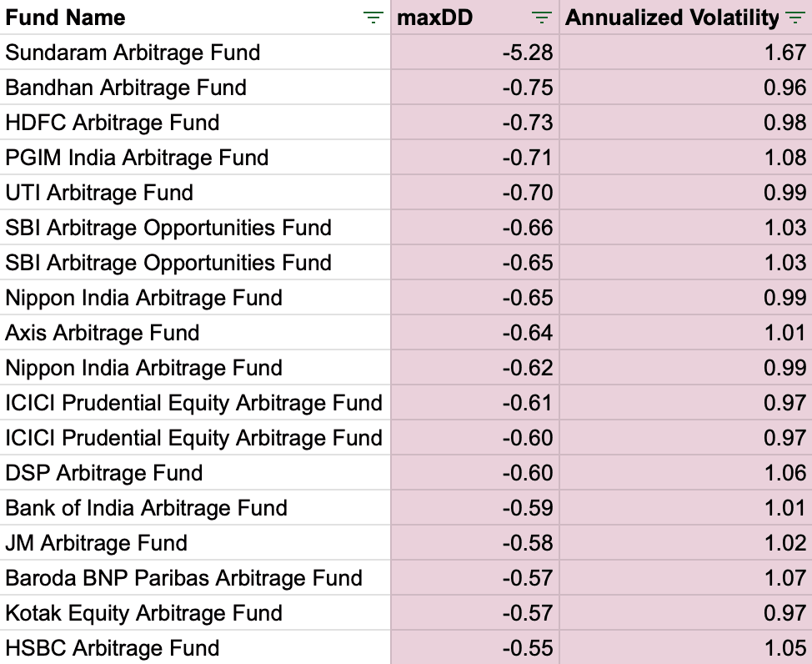Click the Bank of India Arbitrage Fund cell

tap(147, 508)
